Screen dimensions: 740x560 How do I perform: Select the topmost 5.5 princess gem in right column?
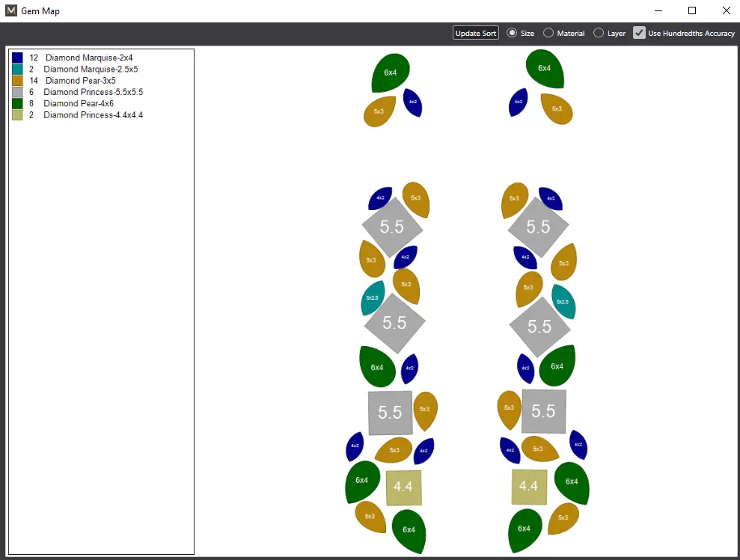pyautogui.click(x=538, y=227)
